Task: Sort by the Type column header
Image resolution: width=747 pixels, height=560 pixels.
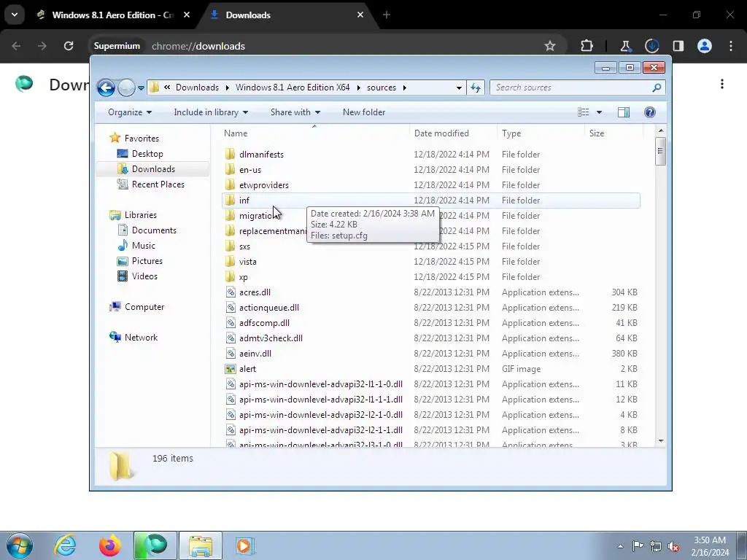Action: [x=541, y=133]
